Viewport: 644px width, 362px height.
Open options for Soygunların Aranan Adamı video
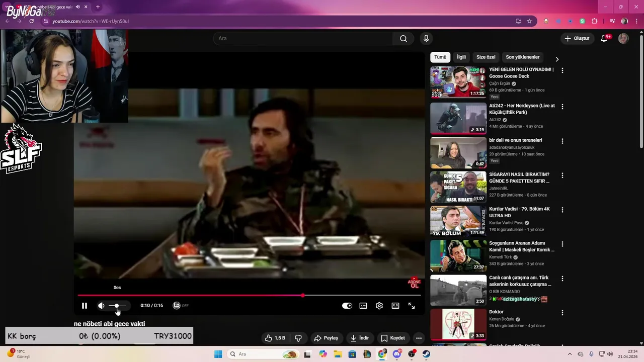(x=562, y=244)
